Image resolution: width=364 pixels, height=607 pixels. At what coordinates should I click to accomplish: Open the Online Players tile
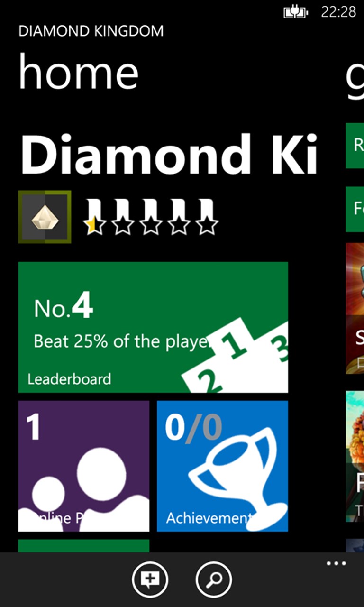(x=84, y=466)
